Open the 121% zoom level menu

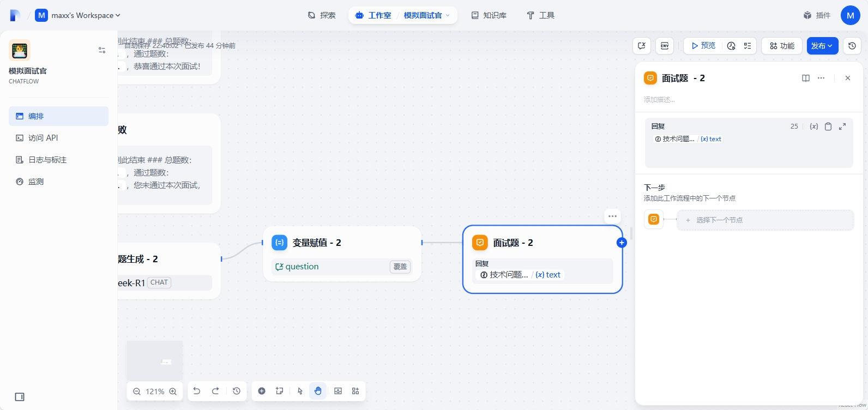point(155,391)
